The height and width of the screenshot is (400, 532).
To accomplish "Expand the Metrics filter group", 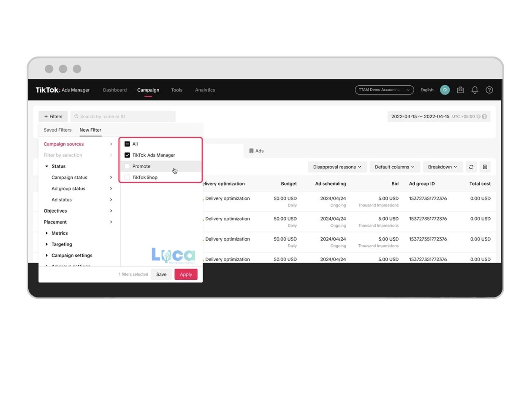I will [47, 233].
